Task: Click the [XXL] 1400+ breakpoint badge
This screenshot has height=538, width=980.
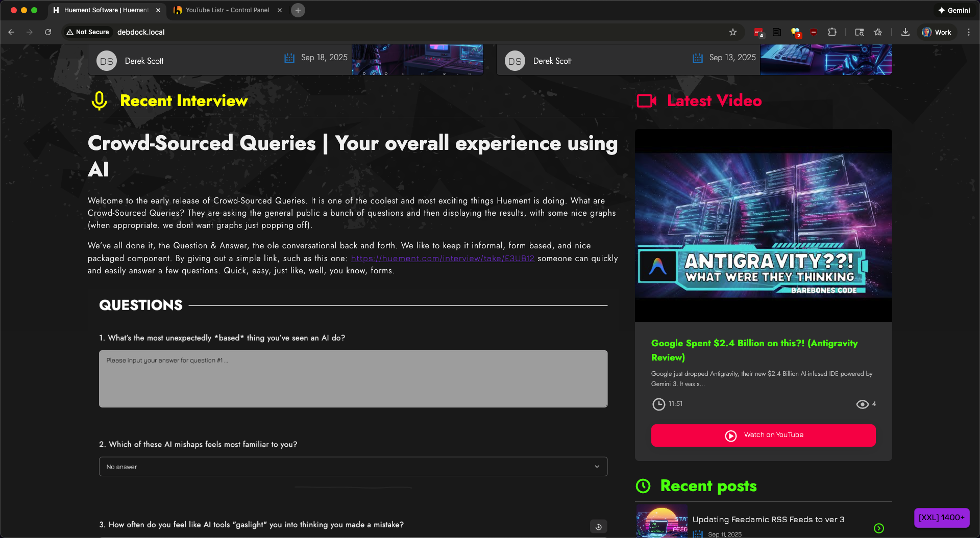Action: [942, 518]
